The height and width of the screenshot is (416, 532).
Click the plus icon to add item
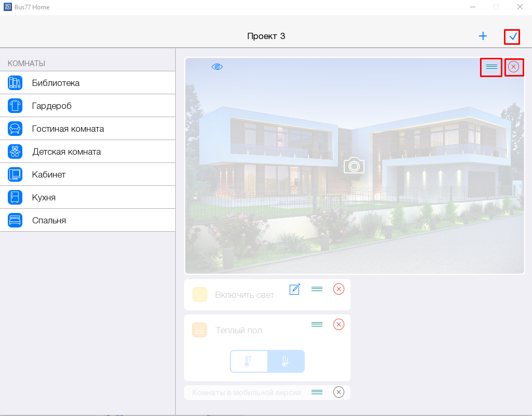(x=483, y=36)
